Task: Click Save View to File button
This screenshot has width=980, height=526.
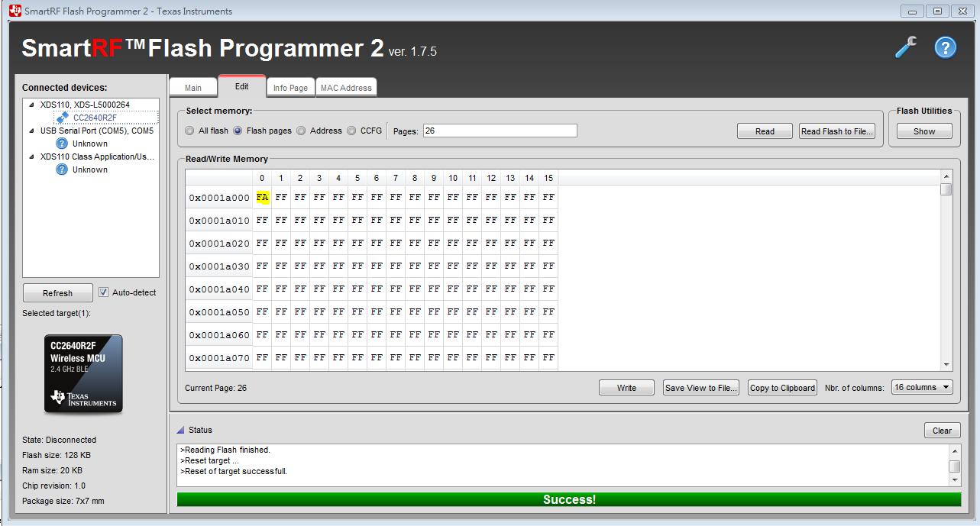Action: click(700, 388)
